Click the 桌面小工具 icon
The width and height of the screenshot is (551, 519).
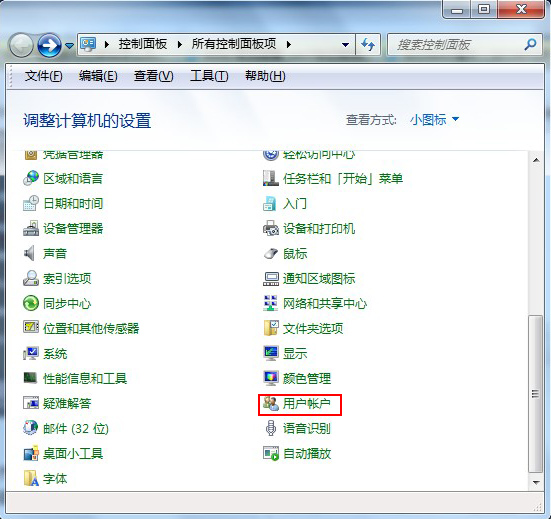[x=31, y=453]
